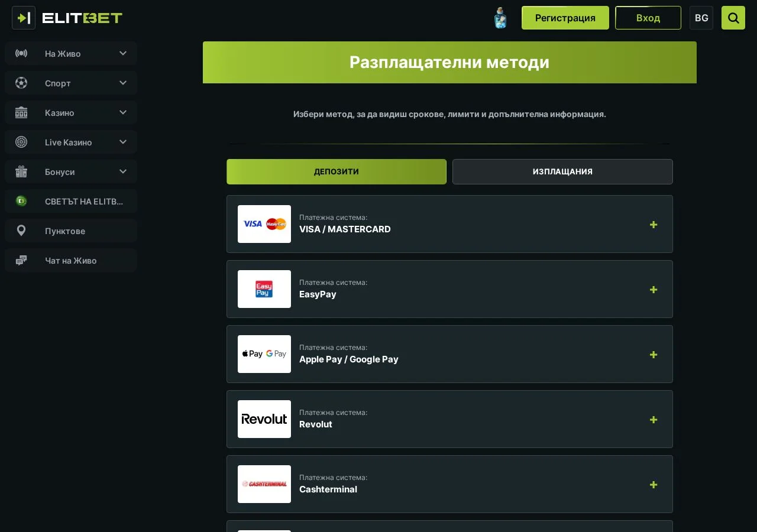The height and width of the screenshot is (532, 757).
Task: Click the Apple Pay Google Pay logo
Action: (x=264, y=354)
